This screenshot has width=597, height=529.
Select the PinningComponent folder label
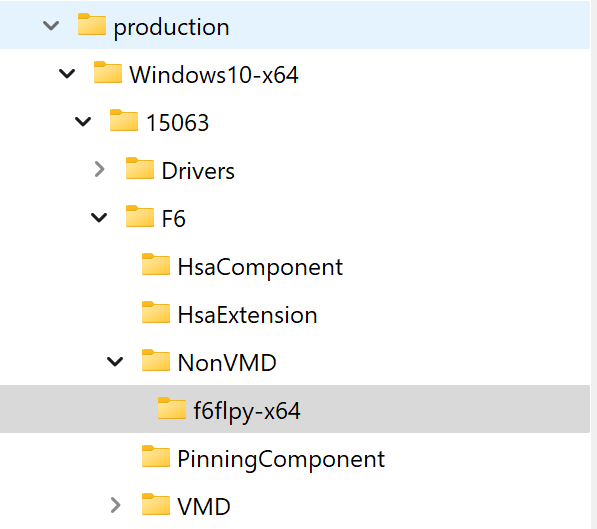pos(281,459)
